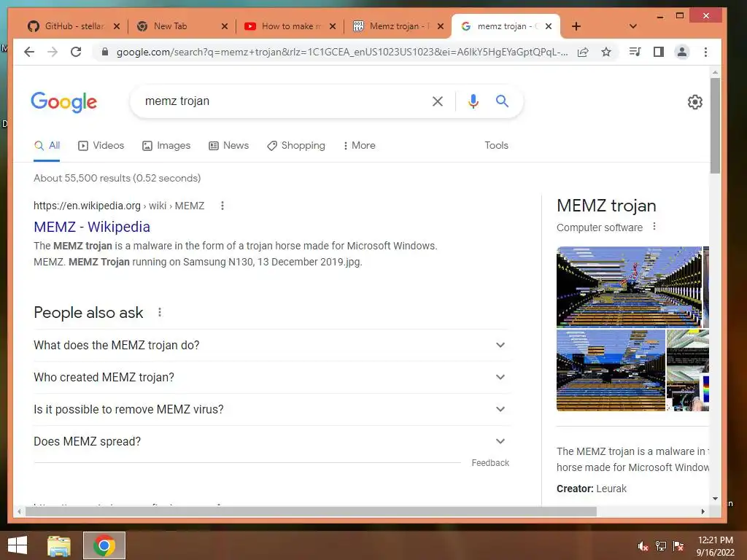Open the lower-left MEMZ thumbnail image
This screenshot has height=560, width=747.
click(611, 370)
